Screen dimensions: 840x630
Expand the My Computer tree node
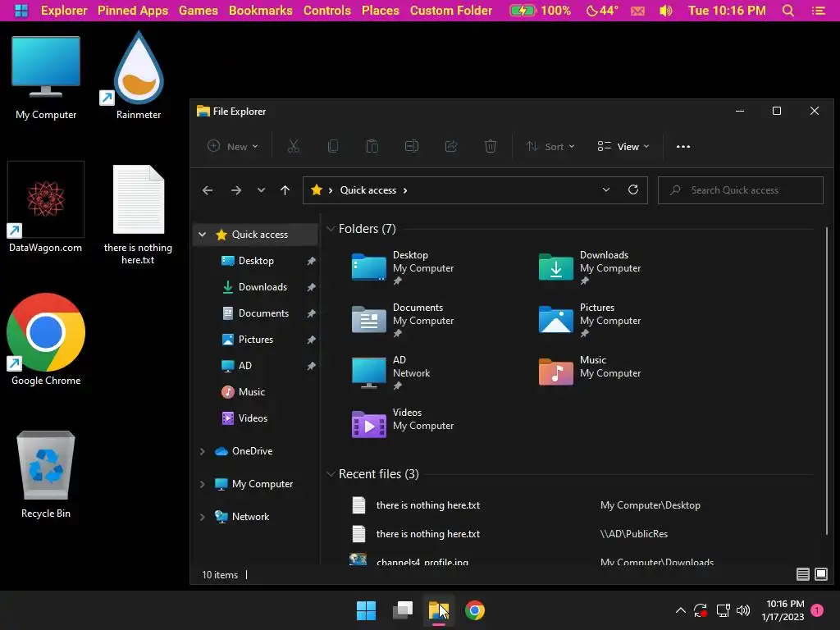tap(202, 484)
